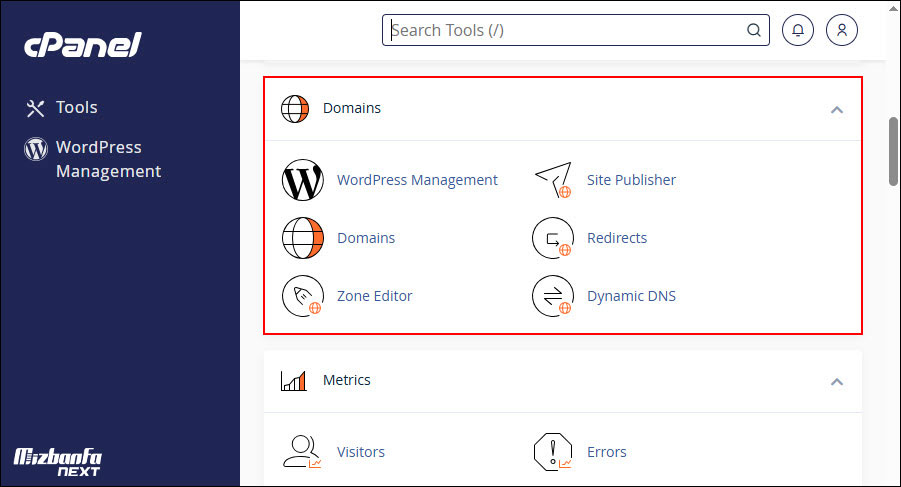Select Tools in the left sidebar
This screenshot has width=901, height=487.
pyautogui.click(x=76, y=108)
